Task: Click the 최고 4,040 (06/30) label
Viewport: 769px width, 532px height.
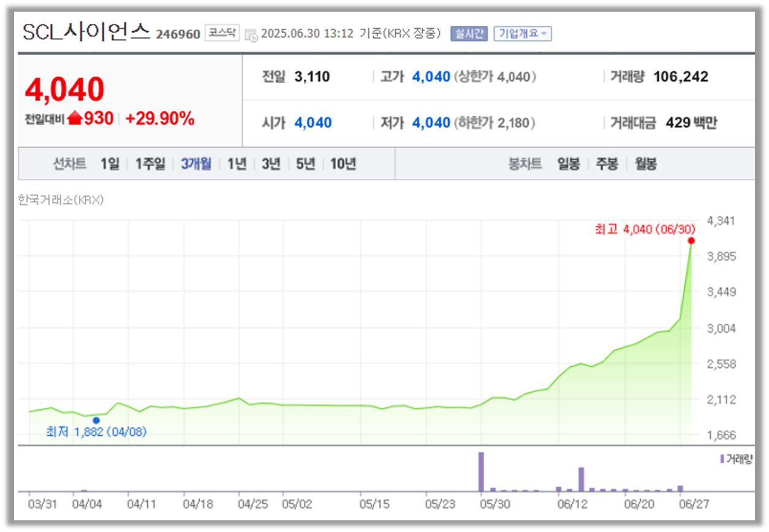Action: (645, 229)
